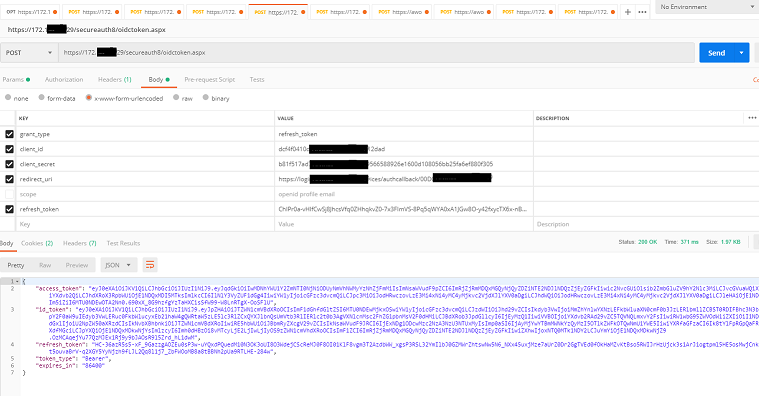This screenshot has width=759, height=396.
Task: Open the column options ellipsis in params table
Action: coord(752,118)
